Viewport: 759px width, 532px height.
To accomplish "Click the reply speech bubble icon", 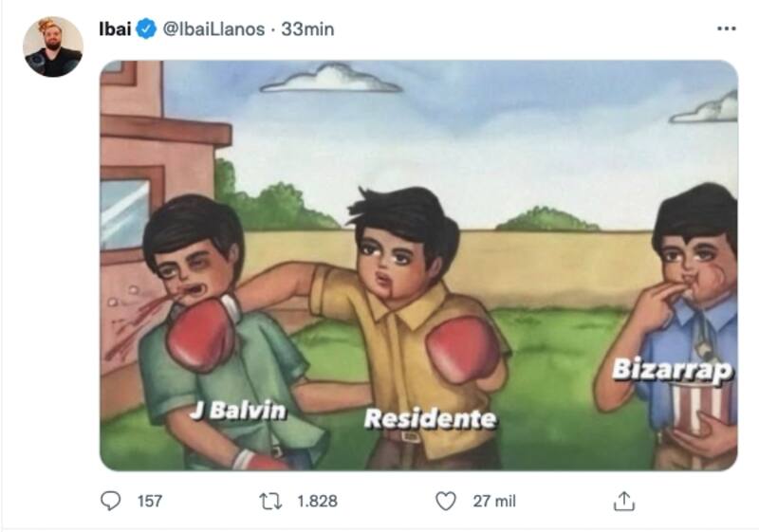I will [110, 501].
